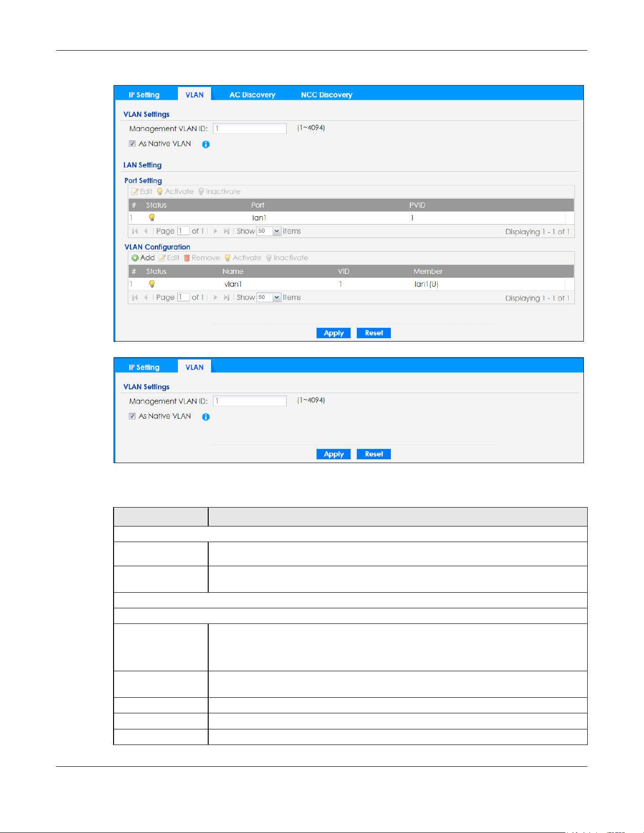Click Apply button in lower panel
Viewport: 644px width, 833px height.
(x=334, y=454)
